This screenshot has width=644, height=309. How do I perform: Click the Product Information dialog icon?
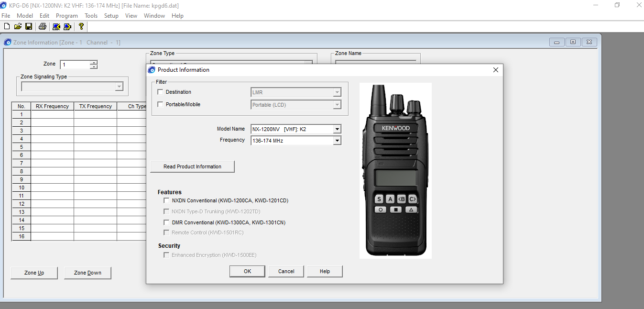[152, 70]
